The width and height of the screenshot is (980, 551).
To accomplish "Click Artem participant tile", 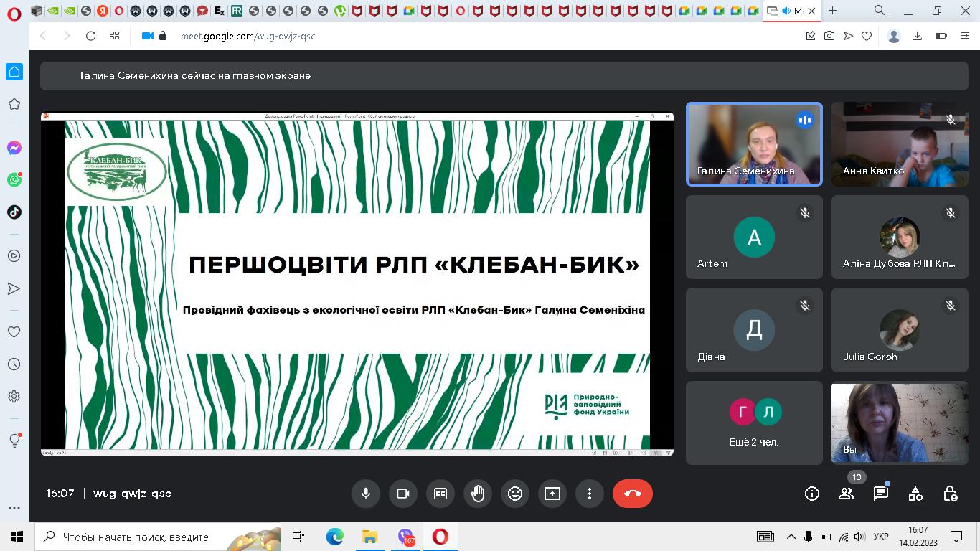I will point(754,237).
